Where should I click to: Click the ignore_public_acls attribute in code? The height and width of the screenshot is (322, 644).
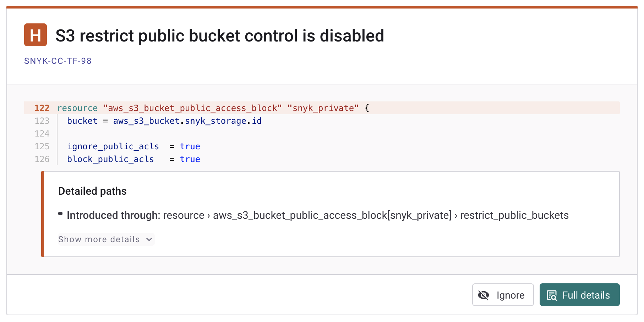[x=113, y=146]
